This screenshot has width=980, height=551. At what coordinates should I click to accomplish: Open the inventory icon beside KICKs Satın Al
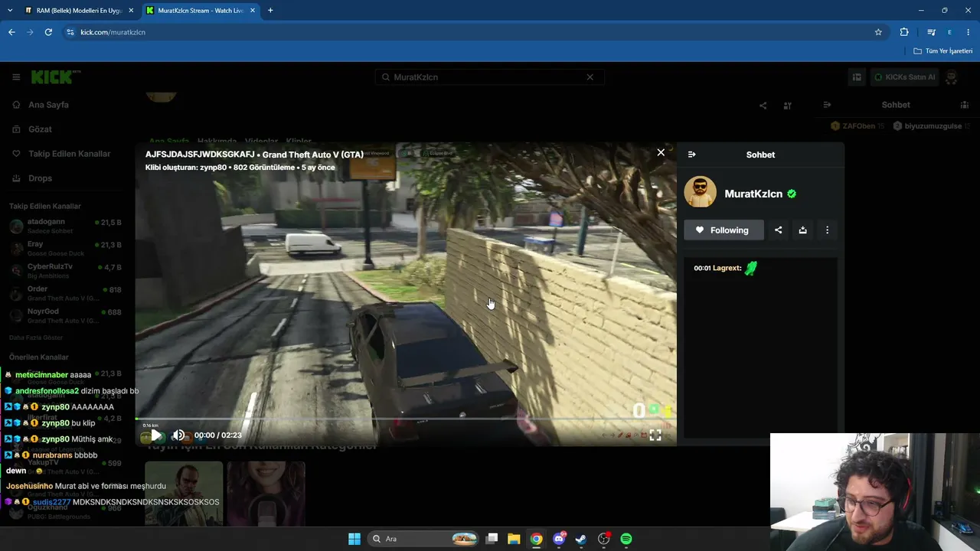(x=857, y=77)
